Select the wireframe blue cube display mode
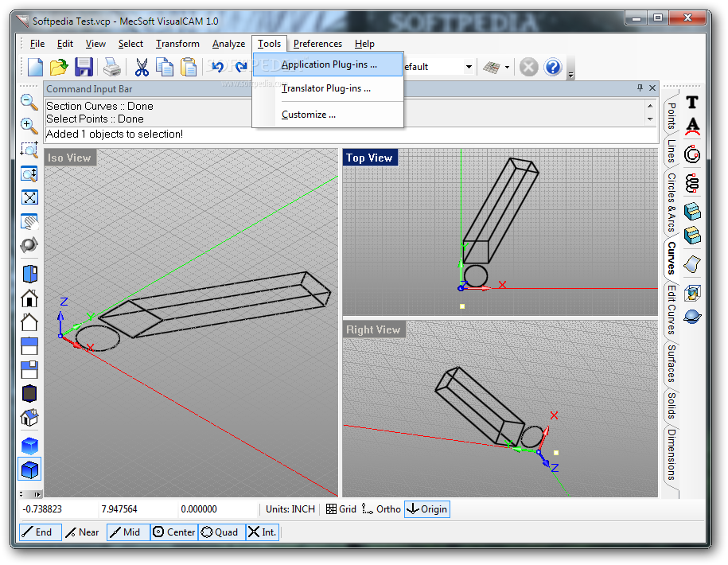The width and height of the screenshot is (728, 565). coord(29,470)
